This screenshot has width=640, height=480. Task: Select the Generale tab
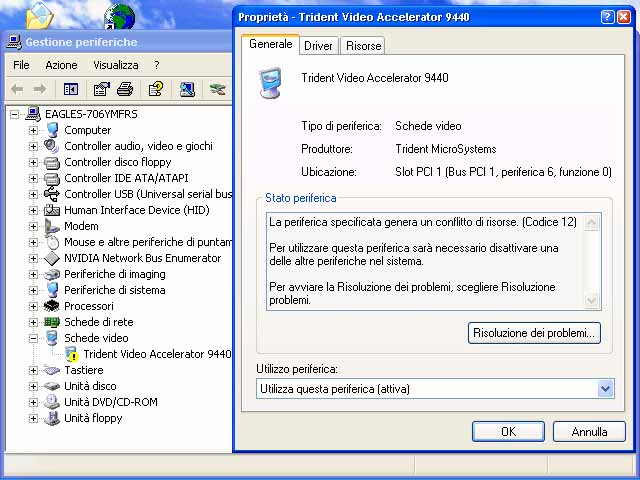point(270,44)
